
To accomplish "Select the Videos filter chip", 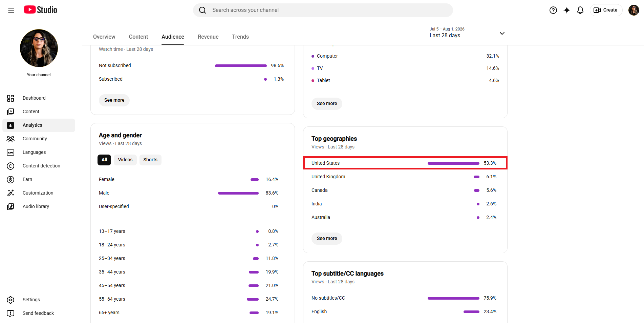I will tap(125, 160).
